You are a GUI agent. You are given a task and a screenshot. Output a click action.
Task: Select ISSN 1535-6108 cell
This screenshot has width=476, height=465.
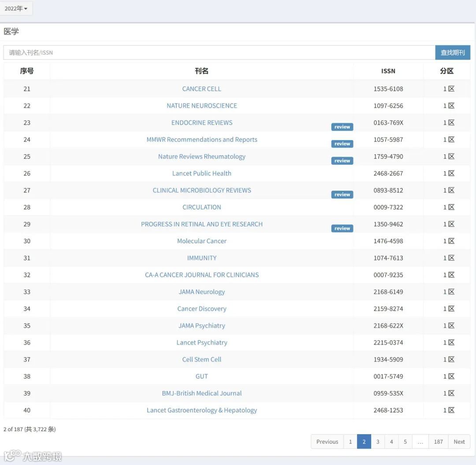click(388, 89)
